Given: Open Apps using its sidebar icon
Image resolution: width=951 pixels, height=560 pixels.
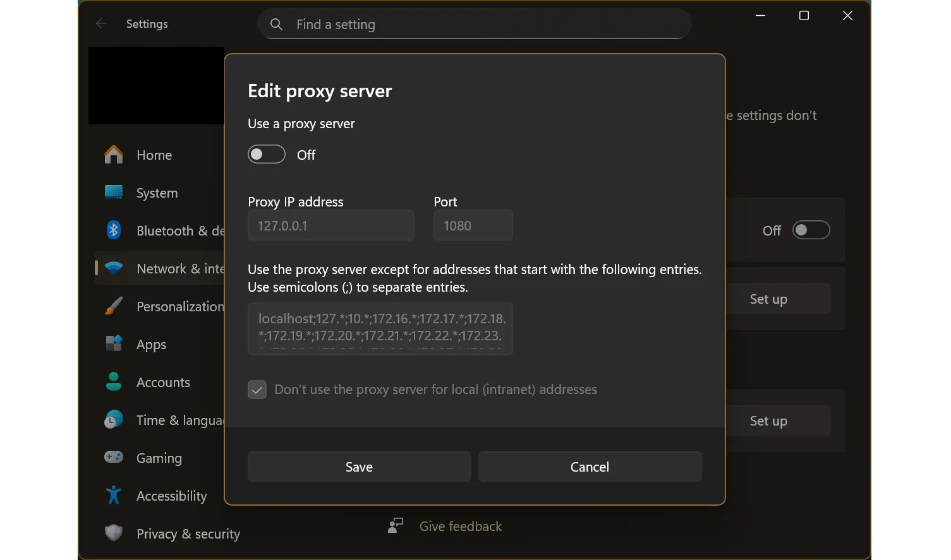Looking at the screenshot, I should tap(113, 344).
